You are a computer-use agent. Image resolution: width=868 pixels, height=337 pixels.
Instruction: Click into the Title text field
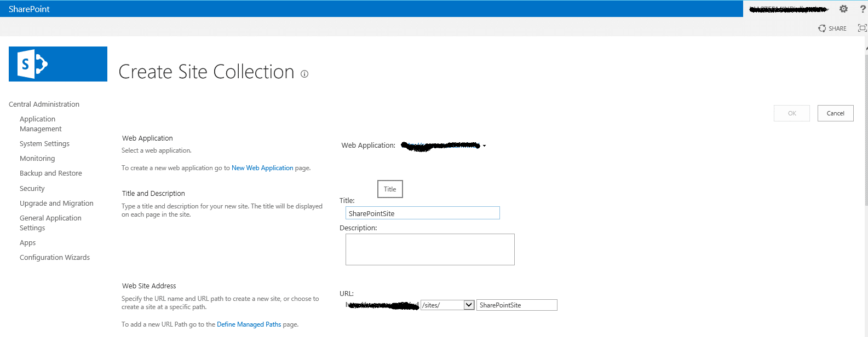click(x=423, y=213)
